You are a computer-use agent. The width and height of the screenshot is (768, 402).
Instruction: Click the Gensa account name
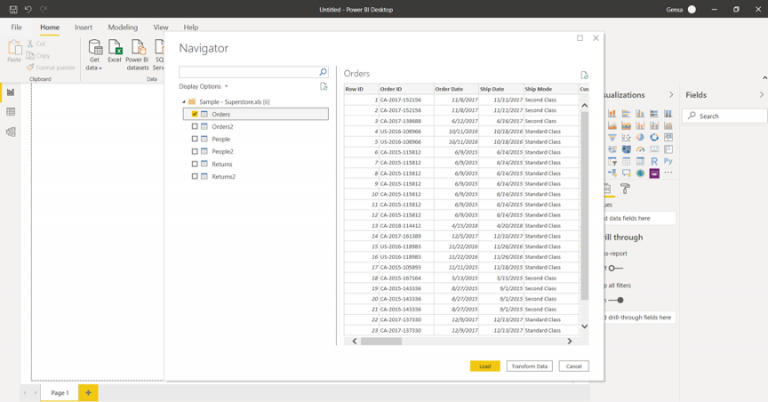(x=674, y=9)
